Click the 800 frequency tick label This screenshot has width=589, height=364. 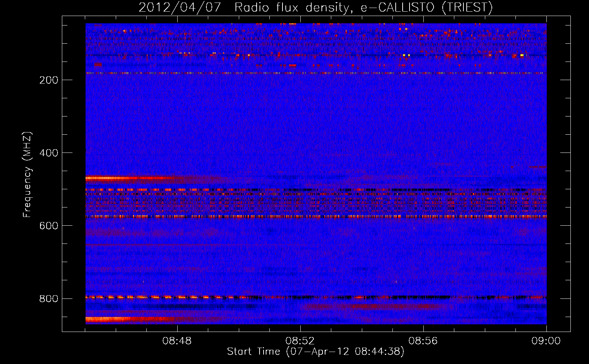coord(49,298)
